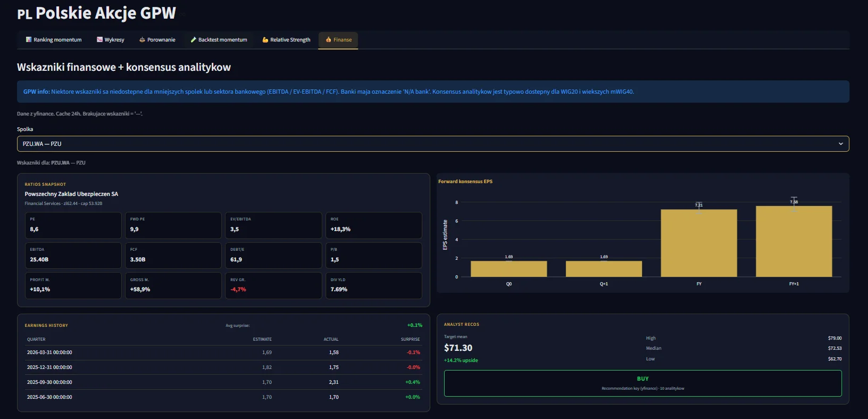Image resolution: width=868 pixels, height=419 pixels.
Task: Click the DEBT/E card showing 61,9
Action: [273, 256]
